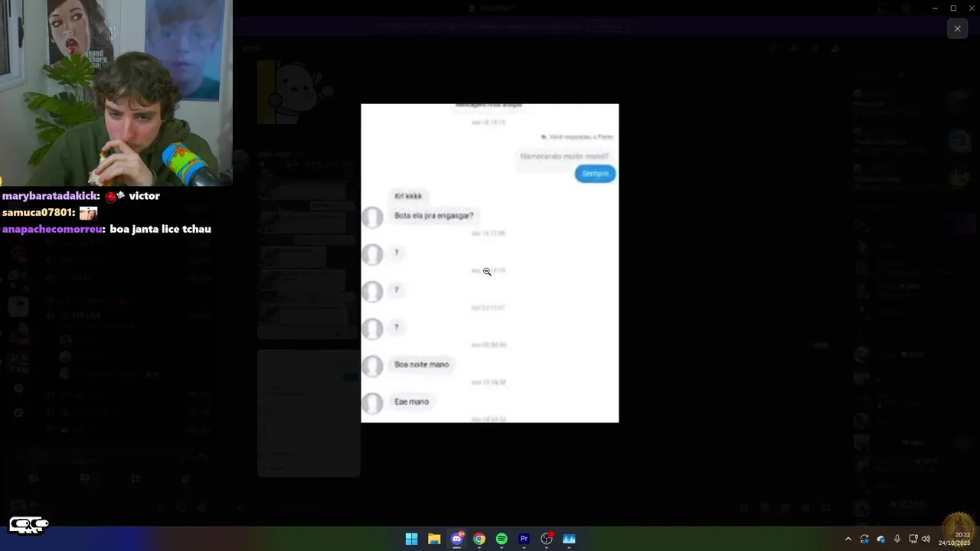The width and height of the screenshot is (980, 551).
Task: Open the taskbar app with the red dot
Action: click(x=547, y=539)
